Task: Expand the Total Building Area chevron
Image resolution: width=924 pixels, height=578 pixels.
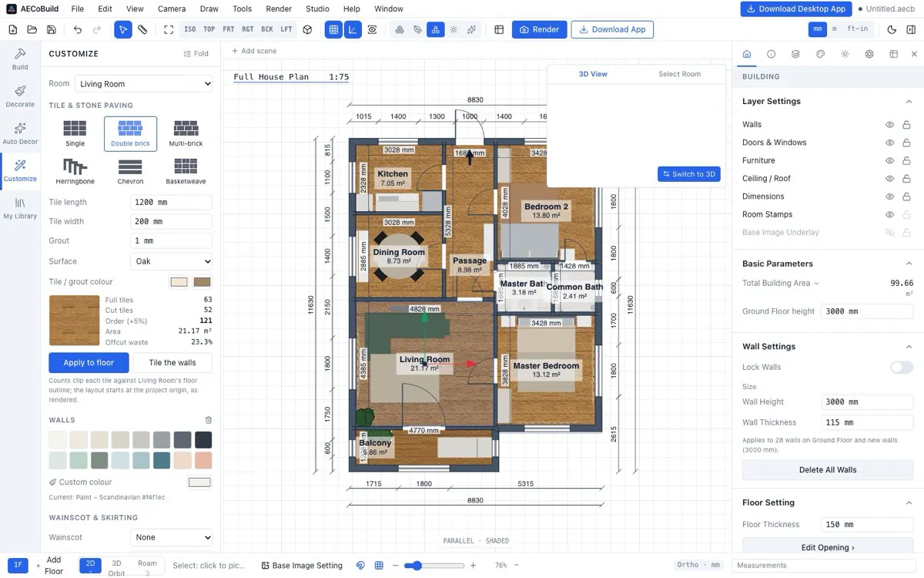Action: click(816, 284)
